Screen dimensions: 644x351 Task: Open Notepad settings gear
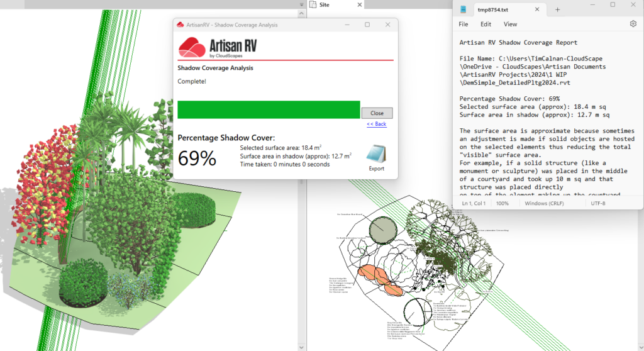point(633,24)
